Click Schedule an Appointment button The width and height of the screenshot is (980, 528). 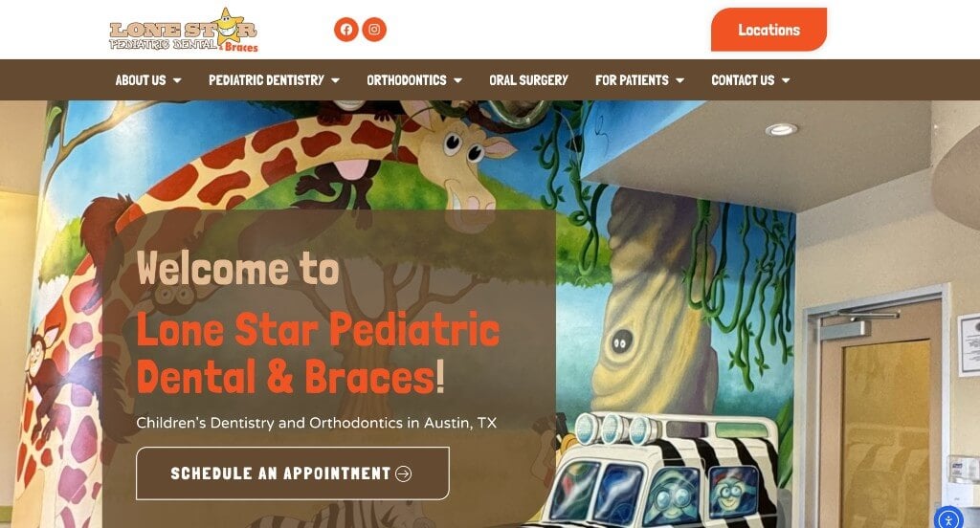click(x=293, y=473)
